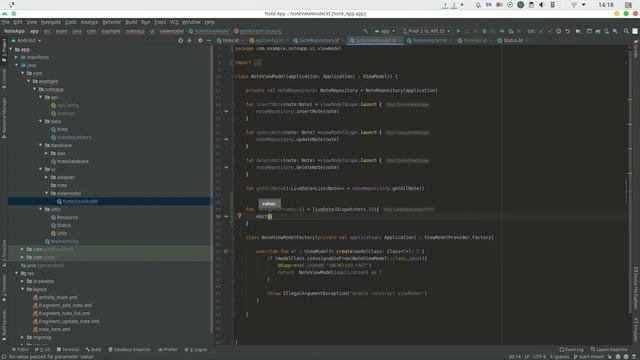
Task: Click the Debug app bug icon
Action: click(484, 31)
